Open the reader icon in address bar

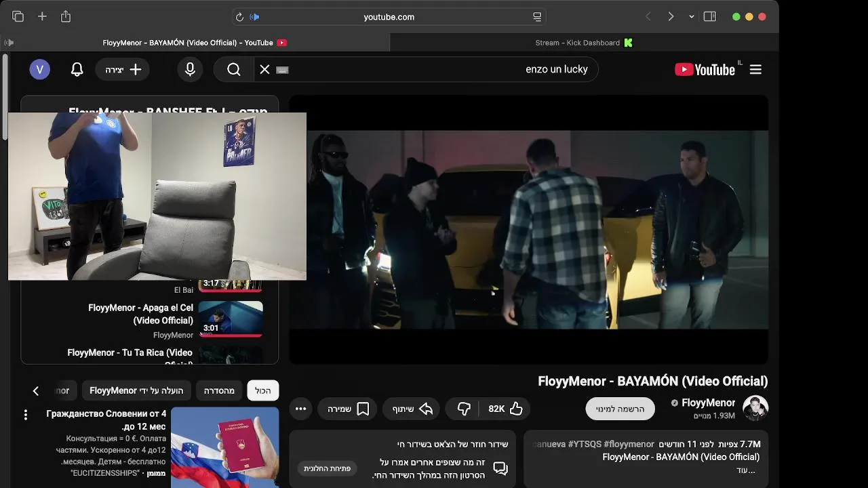point(537,17)
